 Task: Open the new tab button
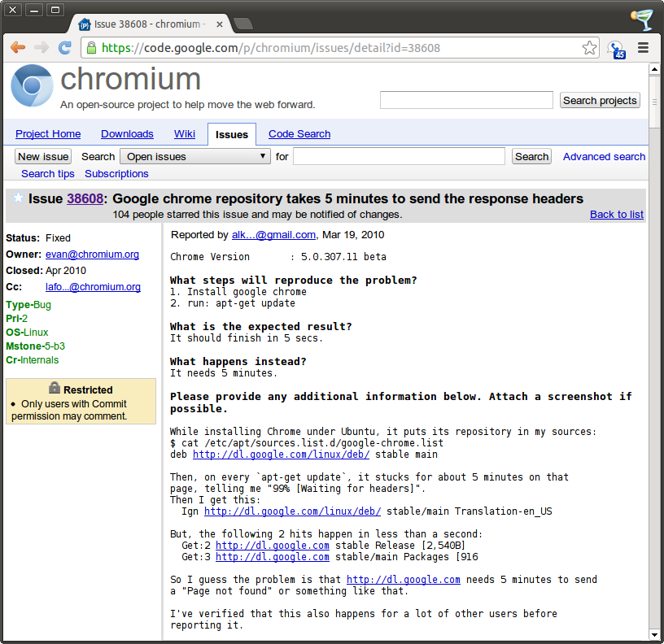pyautogui.click(x=242, y=24)
